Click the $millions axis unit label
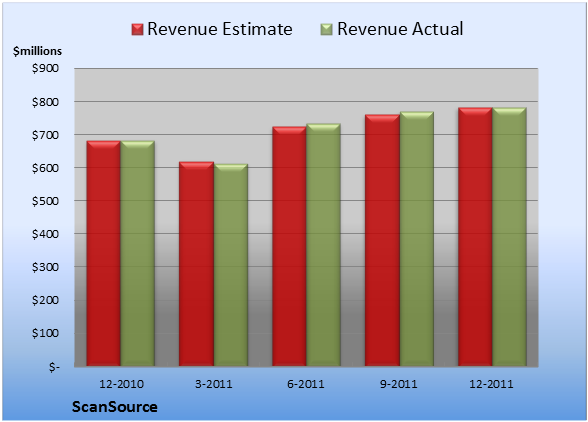 [x=37, y=51]
